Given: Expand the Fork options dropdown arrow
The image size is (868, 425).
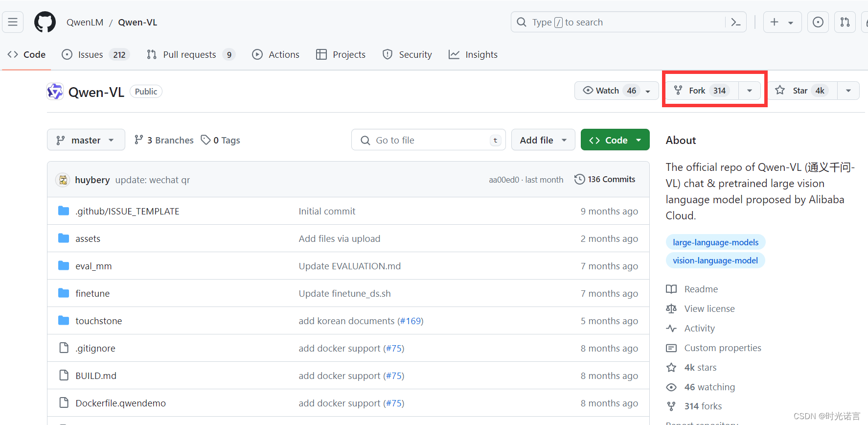Looking at the screenshot, I should click(750, 91).
